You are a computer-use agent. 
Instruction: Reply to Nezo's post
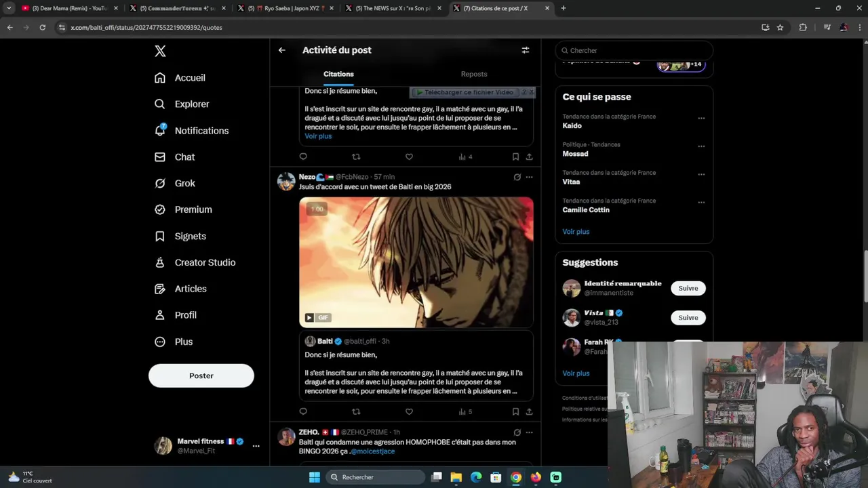(303, 411)
